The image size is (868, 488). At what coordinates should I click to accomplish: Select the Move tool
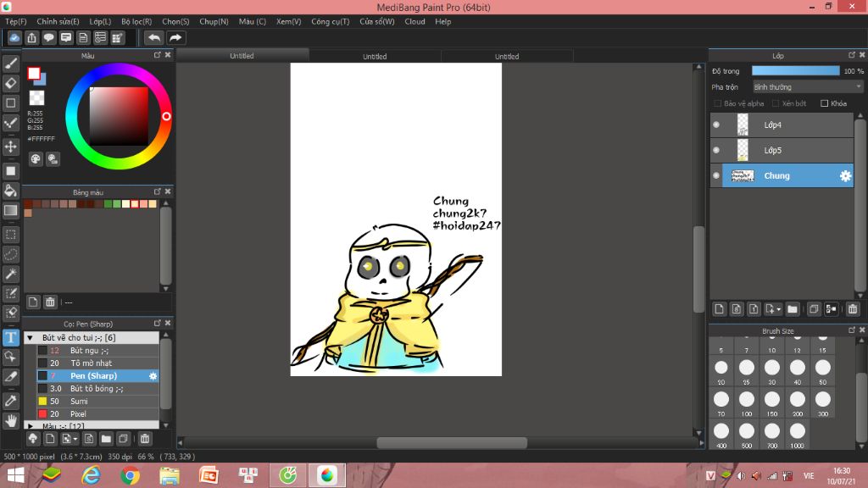coord(10,147)
